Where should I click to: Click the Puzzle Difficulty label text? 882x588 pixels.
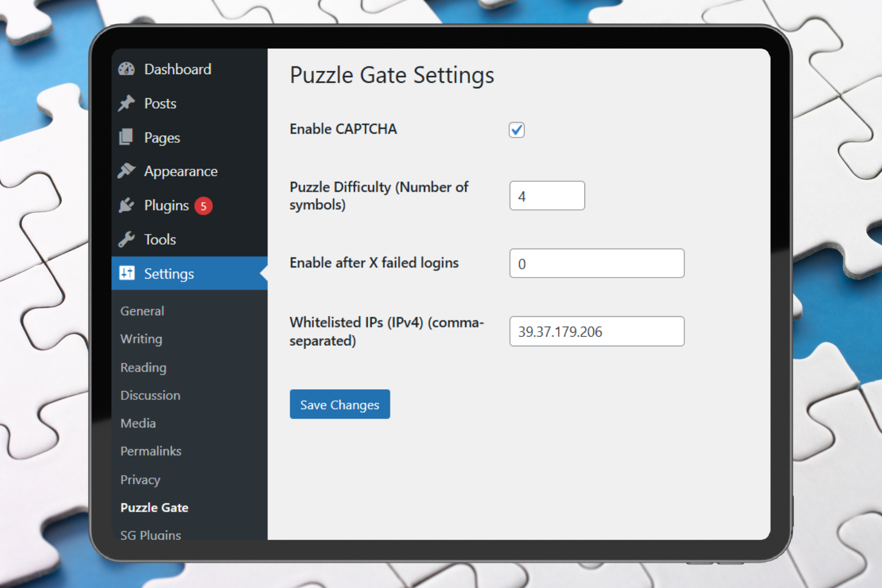379,196
